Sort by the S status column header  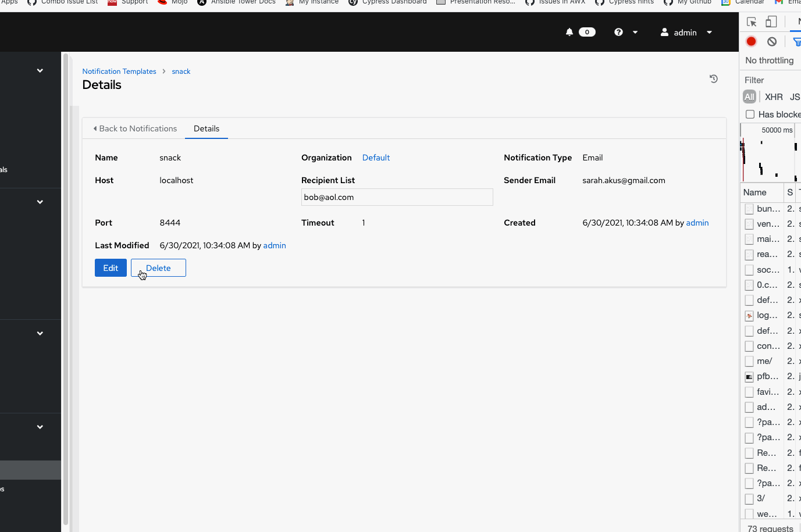tap(790, 192)
